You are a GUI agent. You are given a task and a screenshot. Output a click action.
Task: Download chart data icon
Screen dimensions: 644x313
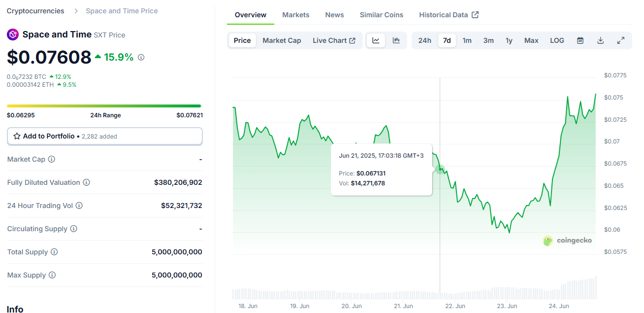(x=600, y=40)
